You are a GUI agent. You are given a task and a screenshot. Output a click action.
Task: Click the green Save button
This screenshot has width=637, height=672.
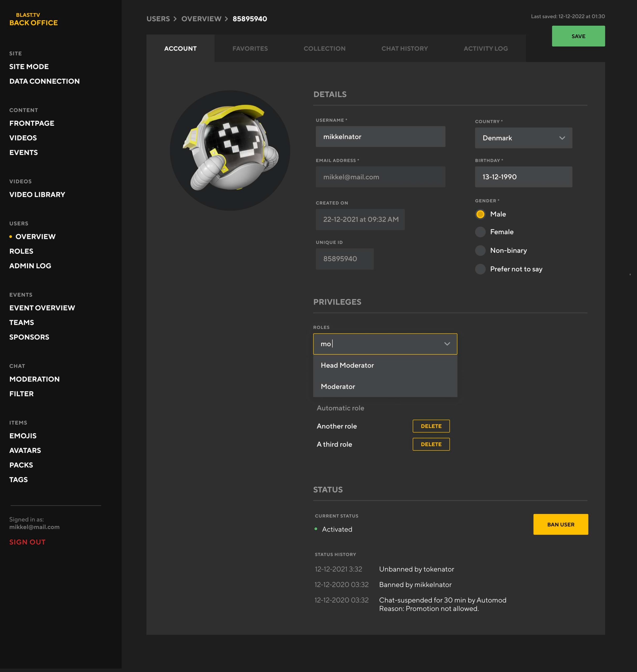coord(578,36)
